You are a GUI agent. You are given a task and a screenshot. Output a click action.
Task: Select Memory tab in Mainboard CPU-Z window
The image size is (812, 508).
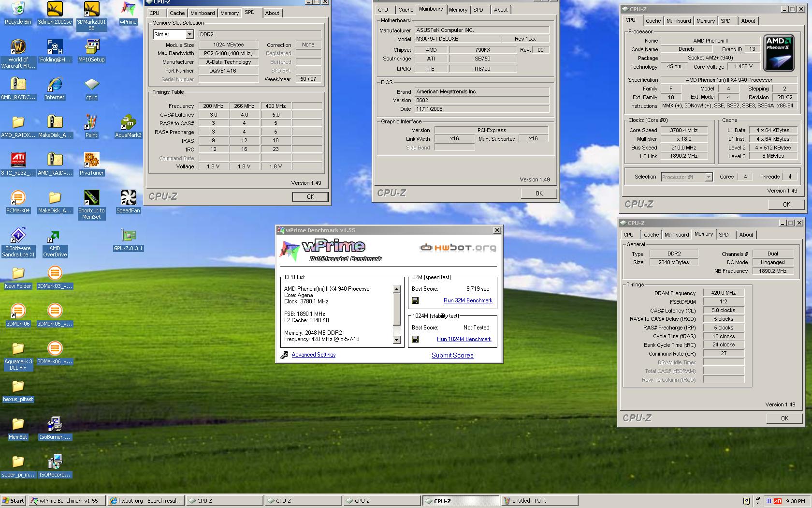coord(458,10)
